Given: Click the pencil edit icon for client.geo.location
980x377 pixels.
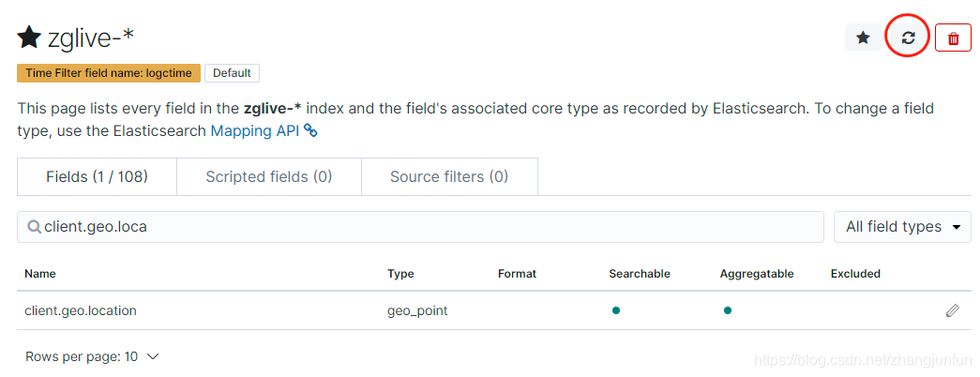Looking at the screenshot, I should click(x=953, y=310).
